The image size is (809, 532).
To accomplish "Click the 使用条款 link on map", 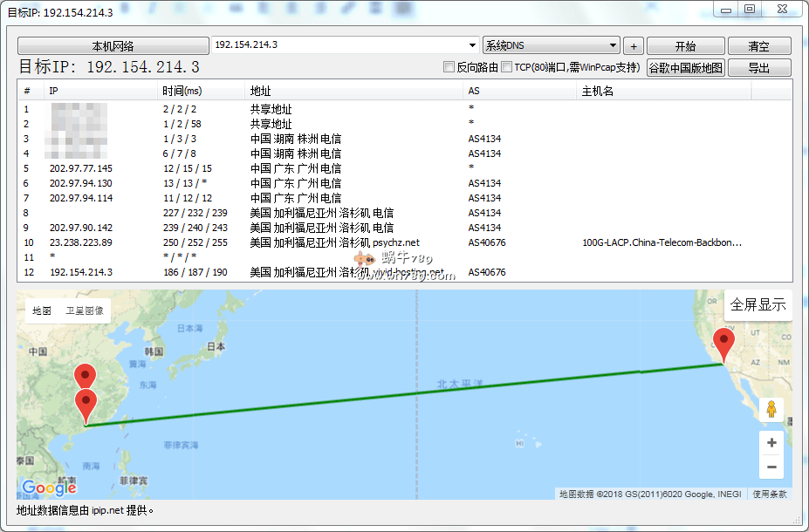I will (x=770, y=494).
